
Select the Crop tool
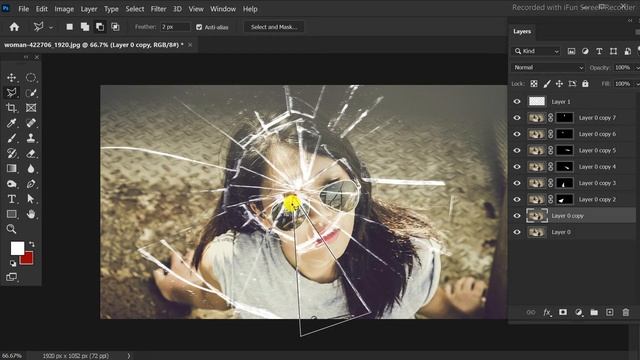[11, 108]
